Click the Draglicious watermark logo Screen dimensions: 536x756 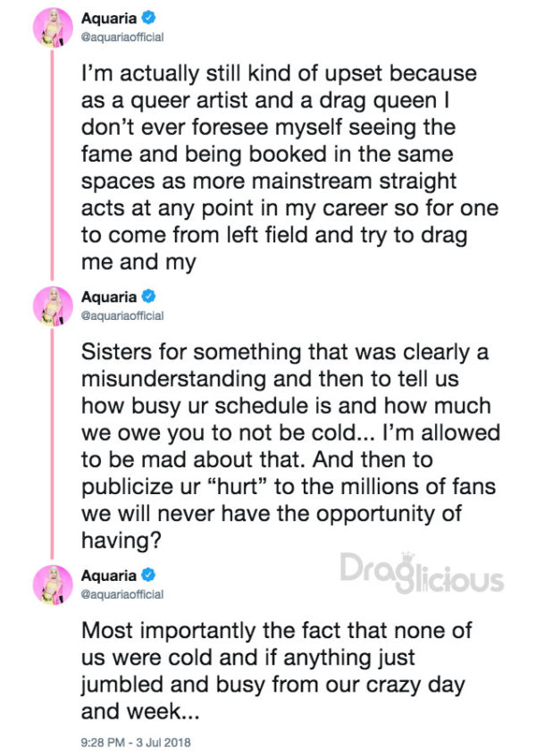[422, 573]
